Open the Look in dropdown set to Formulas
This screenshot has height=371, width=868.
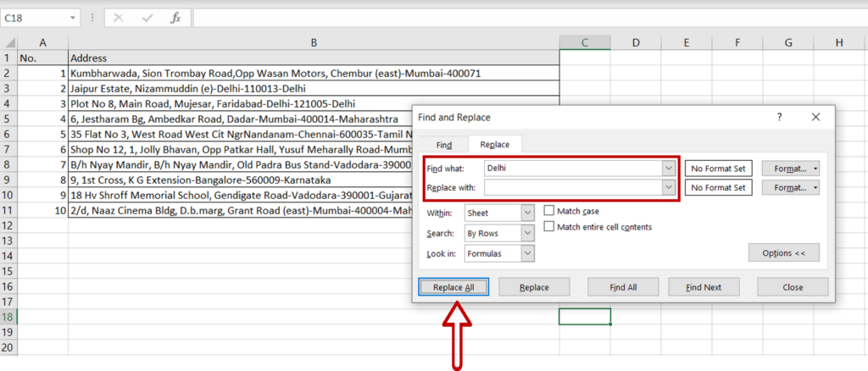(499, 254)
